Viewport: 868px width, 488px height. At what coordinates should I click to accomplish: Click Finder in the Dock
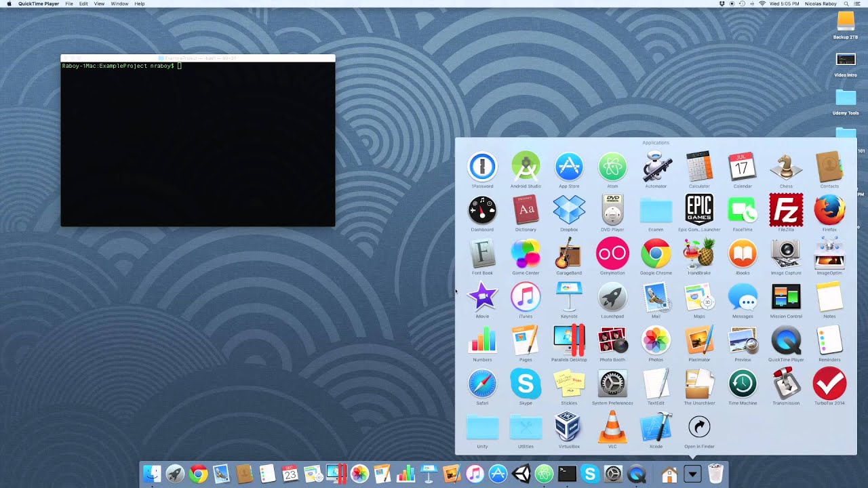pos(152,474)
